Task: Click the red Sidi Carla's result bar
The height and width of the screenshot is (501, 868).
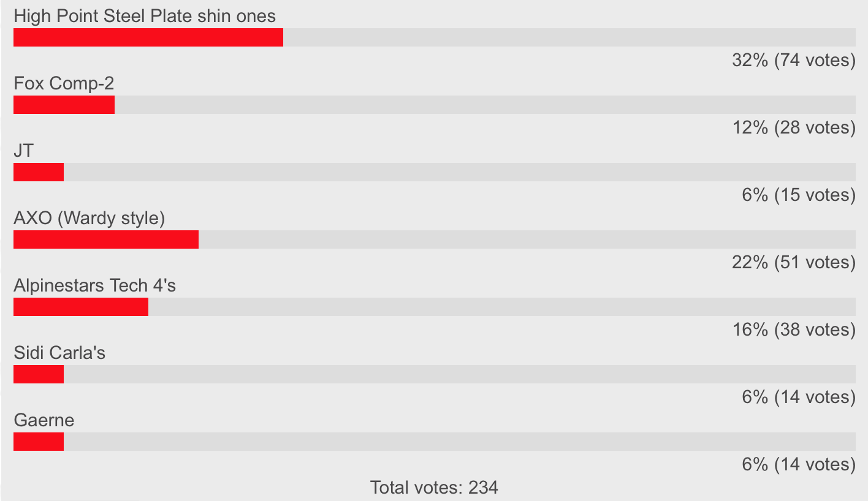Action: click(39, 374)
